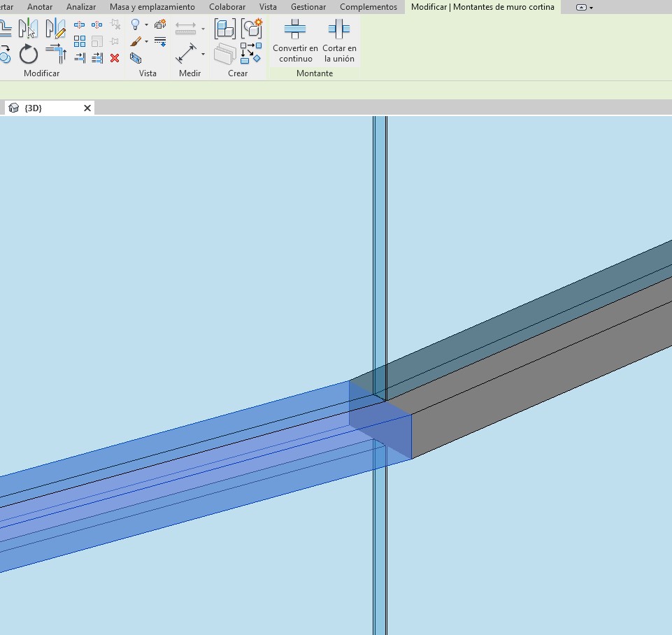This screenshot has height=635, width=672.
Task: Open the Gestionar ribbon tab
Action: 308,7
